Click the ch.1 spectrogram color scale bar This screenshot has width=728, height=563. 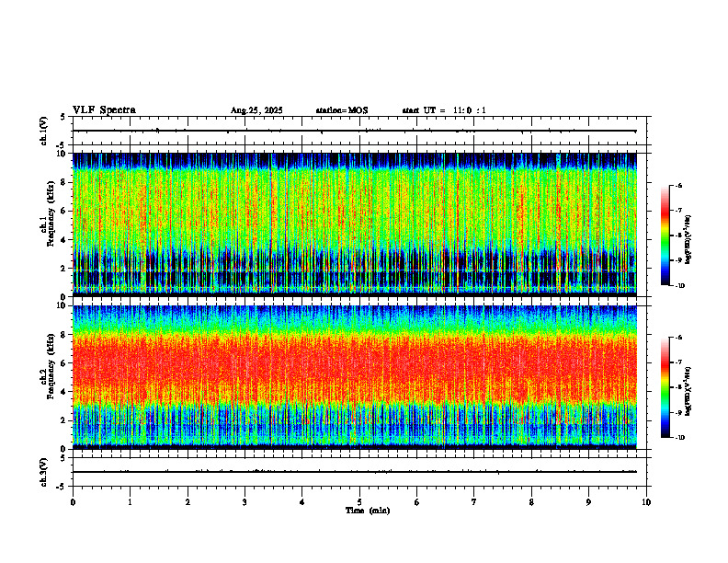(665, 236)
